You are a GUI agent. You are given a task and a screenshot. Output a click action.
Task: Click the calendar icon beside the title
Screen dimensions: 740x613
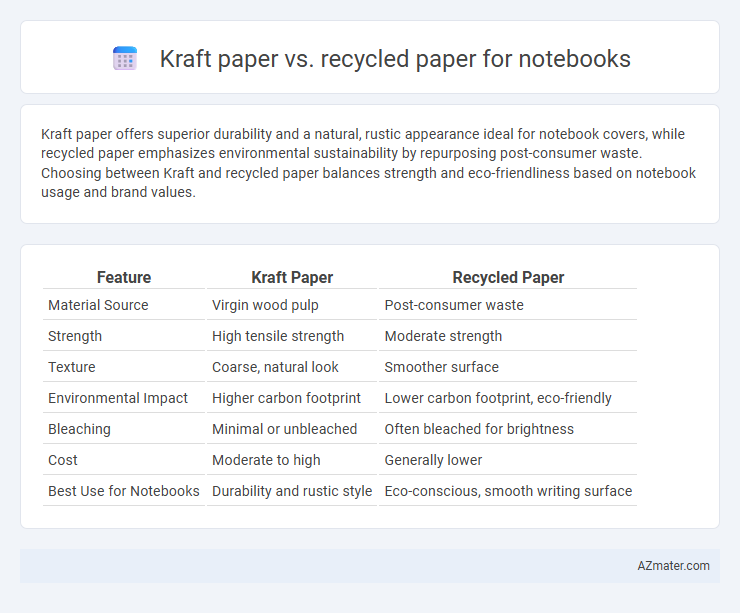[x=125, y=59]
